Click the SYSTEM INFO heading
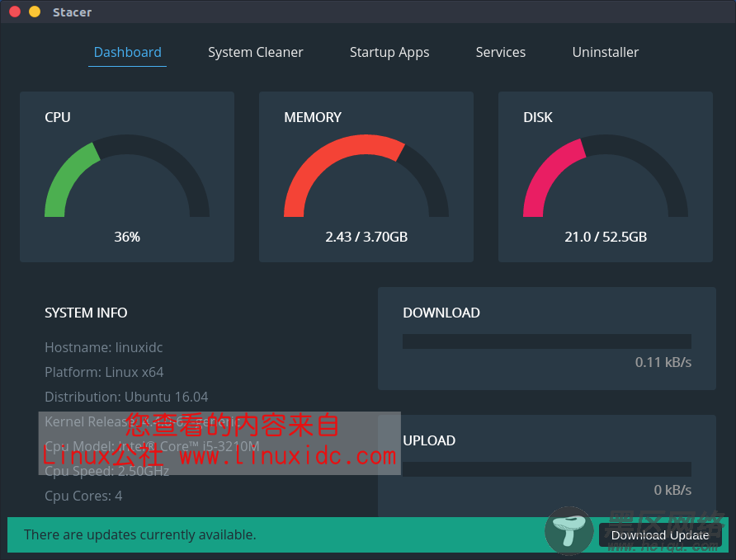This screenshot has height=560, width=736. pyautogui.click(x=86, y=313)
